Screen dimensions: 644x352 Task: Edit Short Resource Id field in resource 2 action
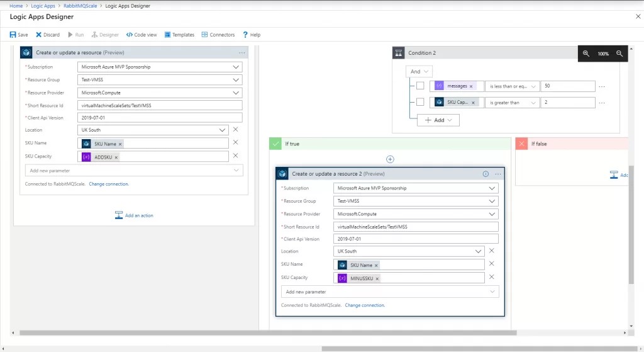click(416, 227)
